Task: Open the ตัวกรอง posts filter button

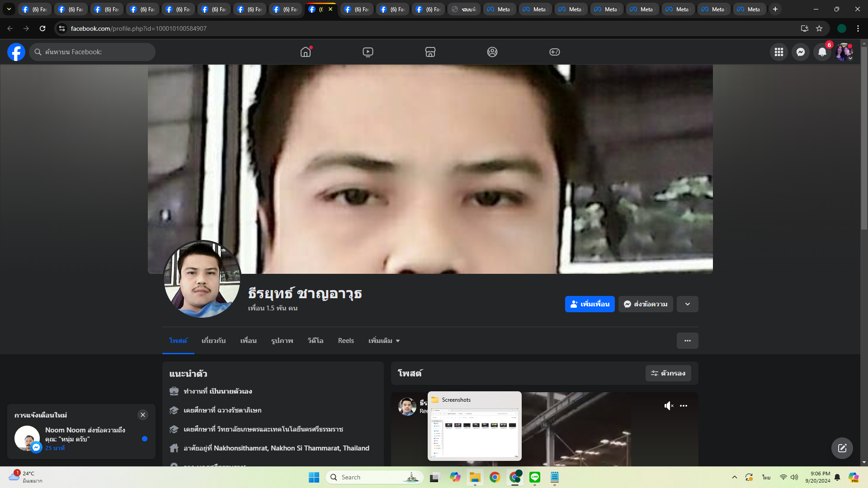Action: pos(668,373)
